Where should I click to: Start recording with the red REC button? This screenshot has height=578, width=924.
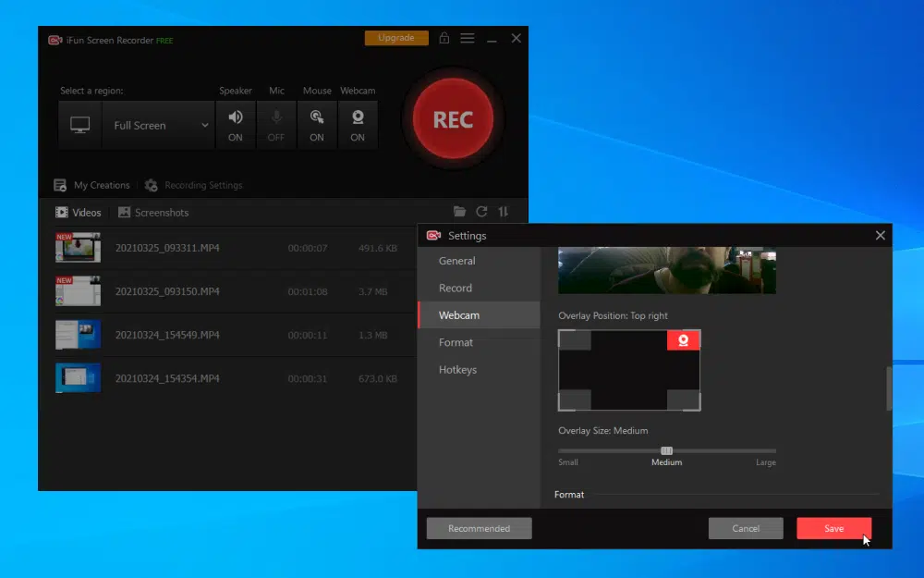click(x=453, y=119)
